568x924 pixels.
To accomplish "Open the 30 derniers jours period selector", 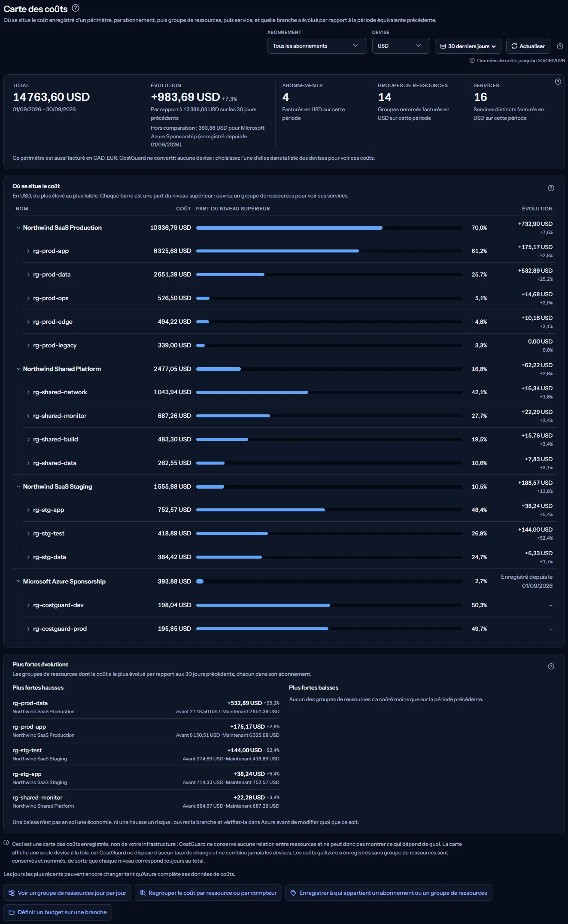I will point(468,46).
